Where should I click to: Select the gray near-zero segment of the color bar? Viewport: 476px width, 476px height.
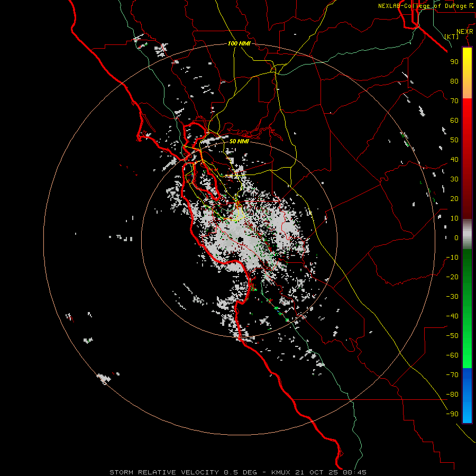[467, 234]
